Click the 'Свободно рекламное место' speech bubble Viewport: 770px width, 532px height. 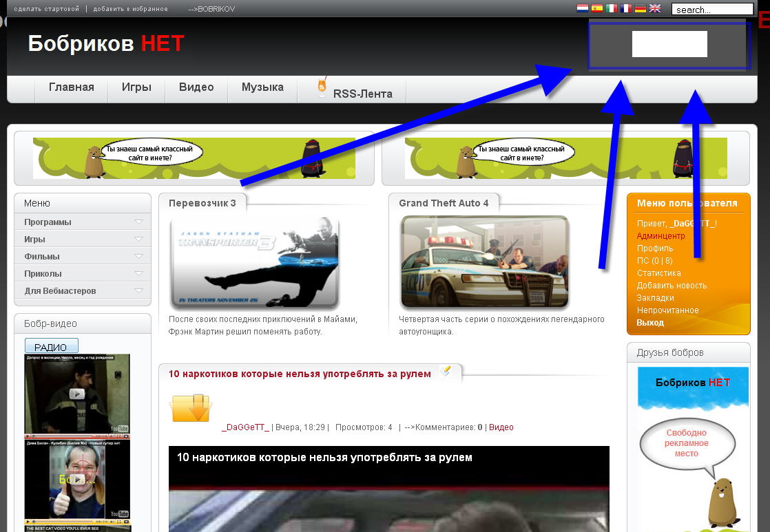687,443
